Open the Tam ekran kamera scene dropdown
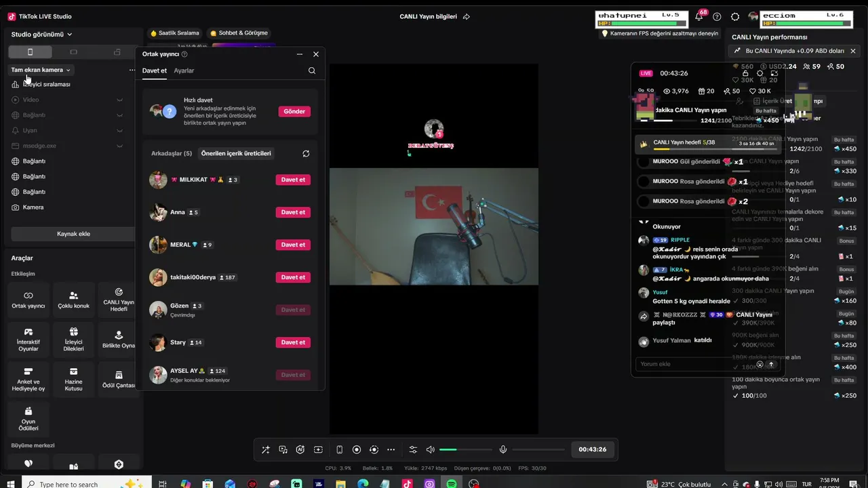 point(41,70)
